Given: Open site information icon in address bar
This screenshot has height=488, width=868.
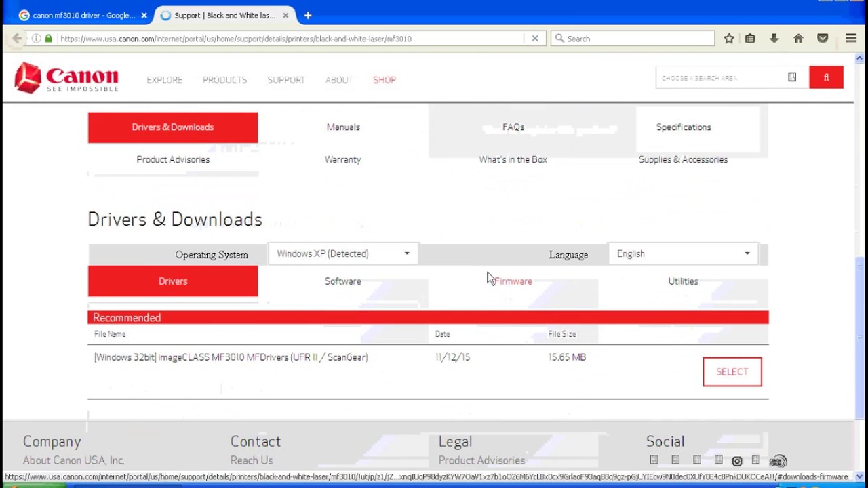Looking at the screenshot, I should [37, 39].
